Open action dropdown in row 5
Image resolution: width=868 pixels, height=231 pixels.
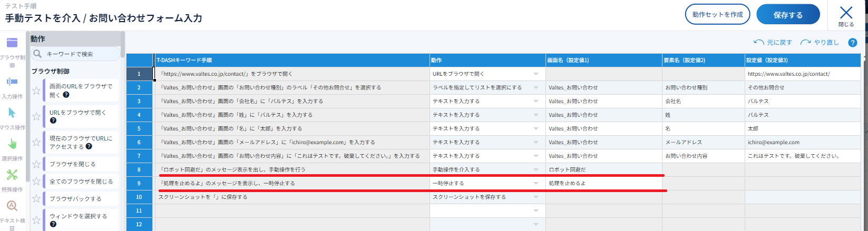click(536, 129)
